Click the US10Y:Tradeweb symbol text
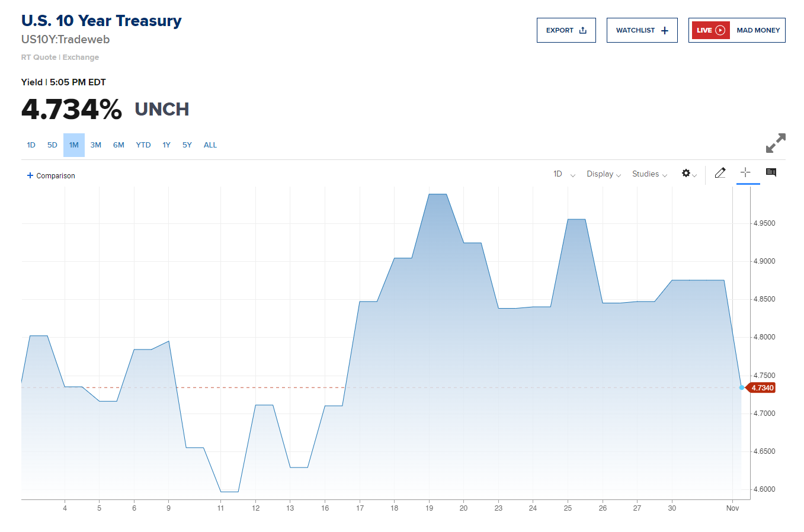Image resolution: width=804 pixels, height=532 pixels. point(65,40)
